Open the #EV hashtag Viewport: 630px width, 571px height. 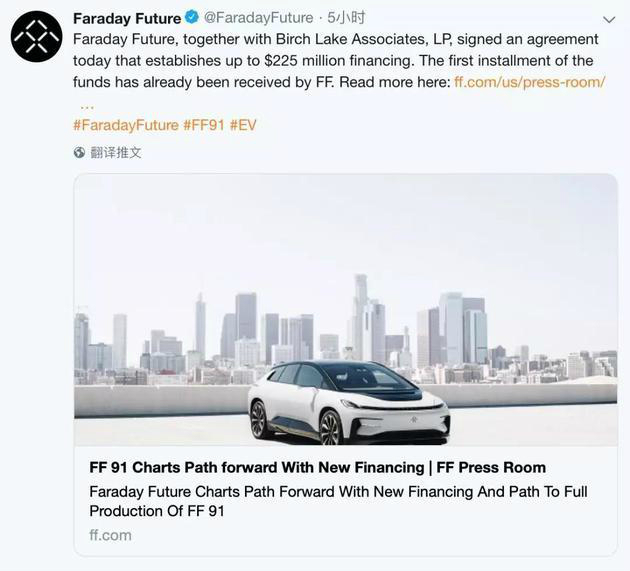(x=243, y=125)
